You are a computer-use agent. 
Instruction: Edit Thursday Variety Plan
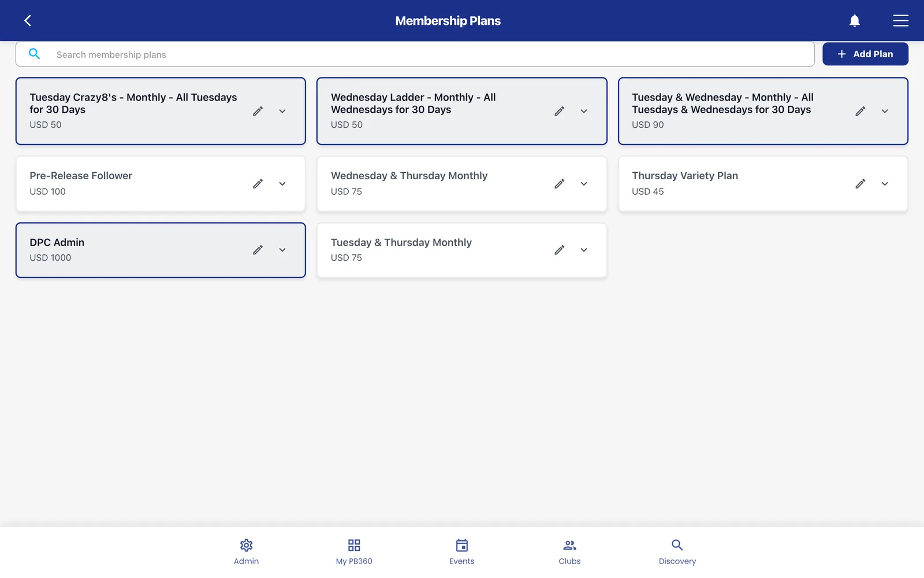pyautogui.click(x=860, y=184)
